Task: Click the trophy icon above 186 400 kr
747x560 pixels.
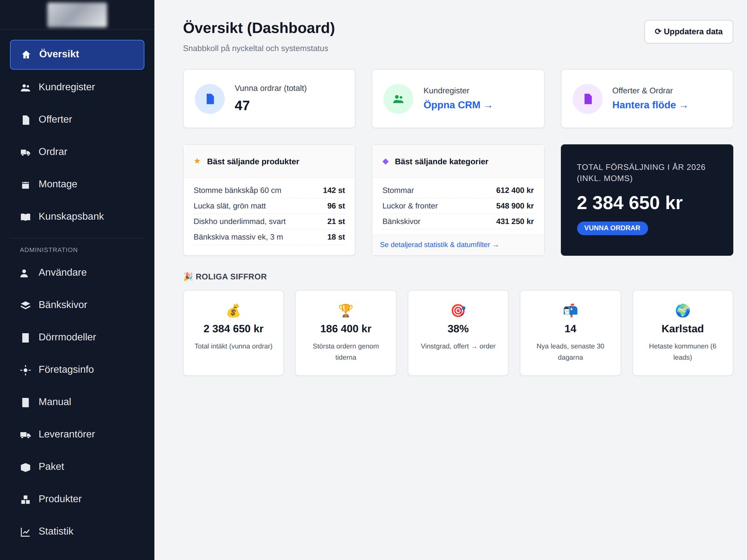Action: (345, 311)
